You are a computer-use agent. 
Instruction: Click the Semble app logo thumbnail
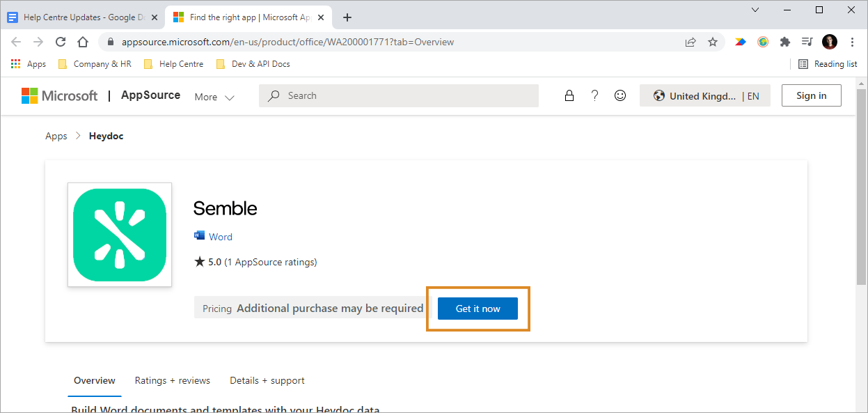point(120,235)
